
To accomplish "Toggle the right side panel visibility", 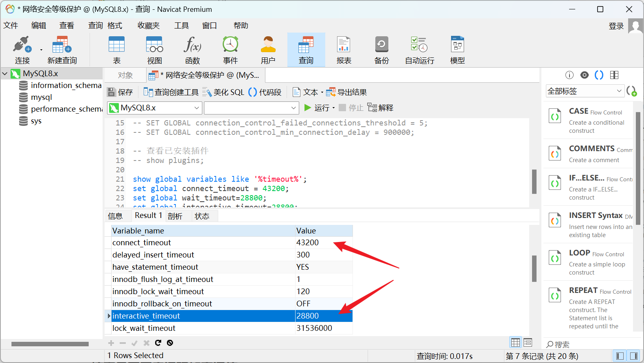I will coord(633,356).
